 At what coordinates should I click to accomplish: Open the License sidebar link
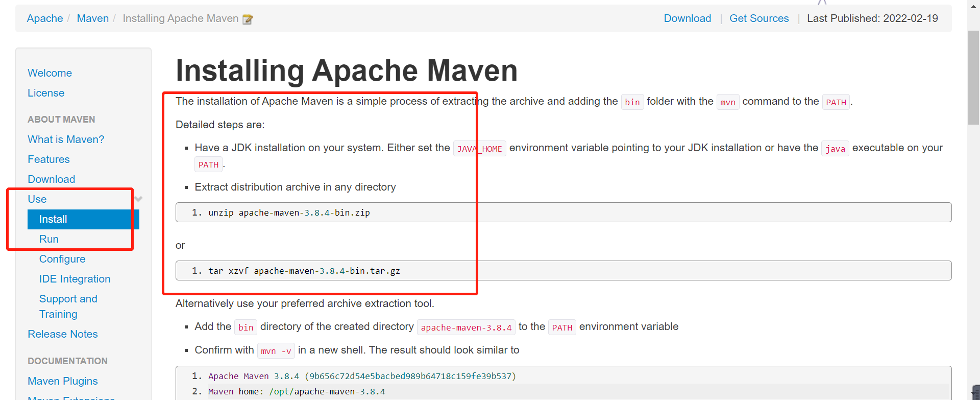pyautogui.click(x=46, y=93)
